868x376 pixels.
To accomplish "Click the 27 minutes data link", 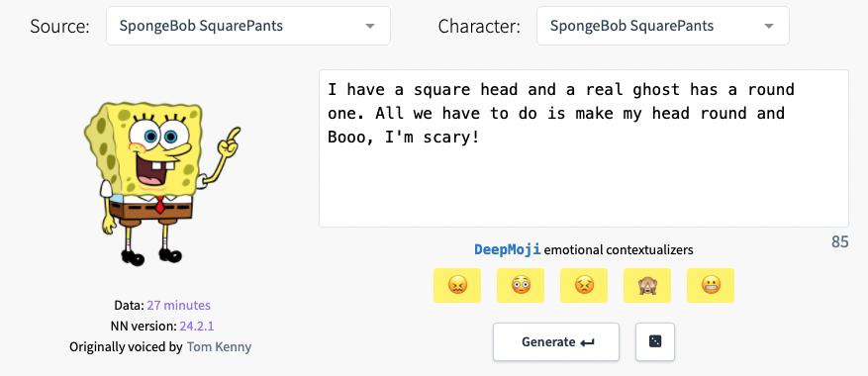I will 179,305.
